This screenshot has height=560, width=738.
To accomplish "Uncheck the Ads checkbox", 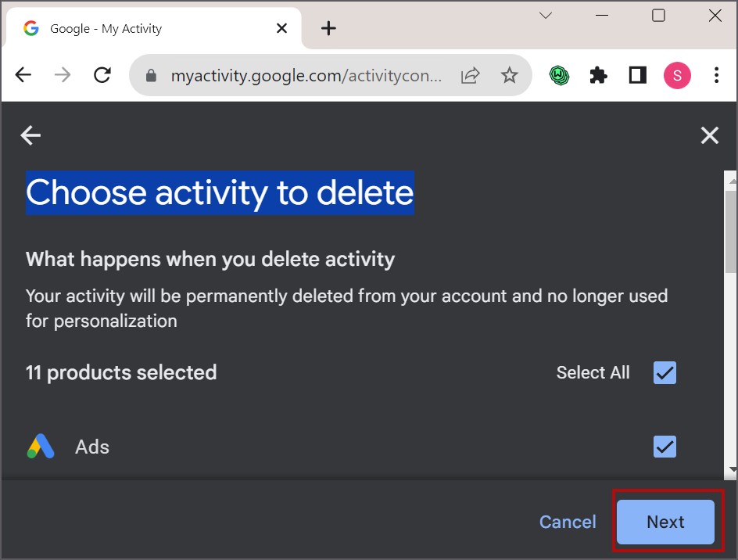I will pos(665,447).
